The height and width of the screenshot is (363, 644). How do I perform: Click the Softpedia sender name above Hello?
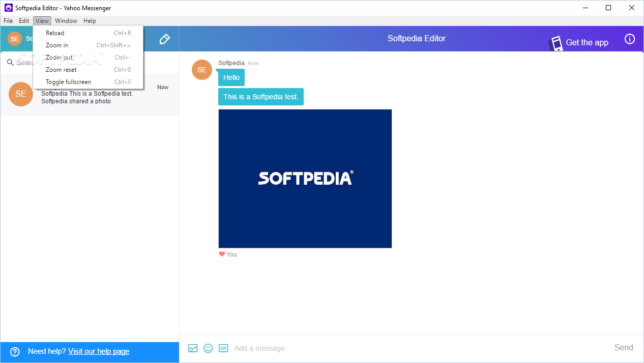click(x=231, y=63)
